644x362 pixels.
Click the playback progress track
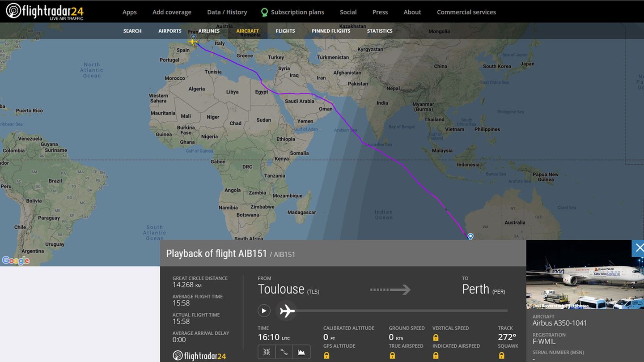401,311
